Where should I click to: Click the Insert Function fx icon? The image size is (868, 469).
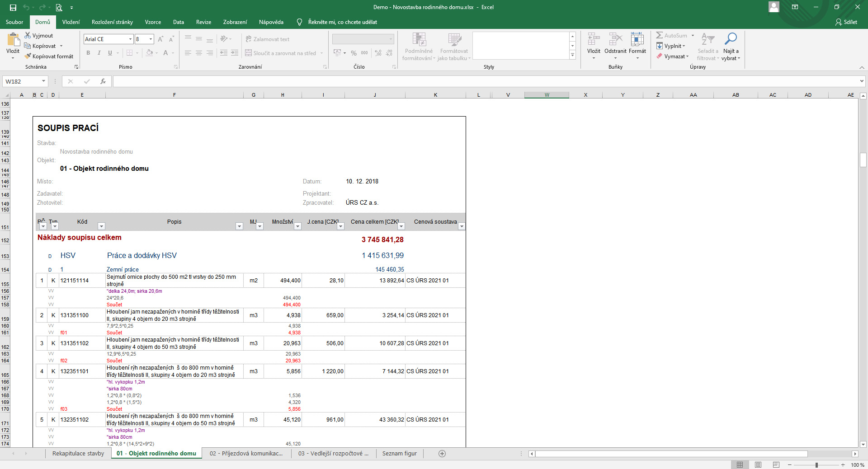[x=103, y=81]
